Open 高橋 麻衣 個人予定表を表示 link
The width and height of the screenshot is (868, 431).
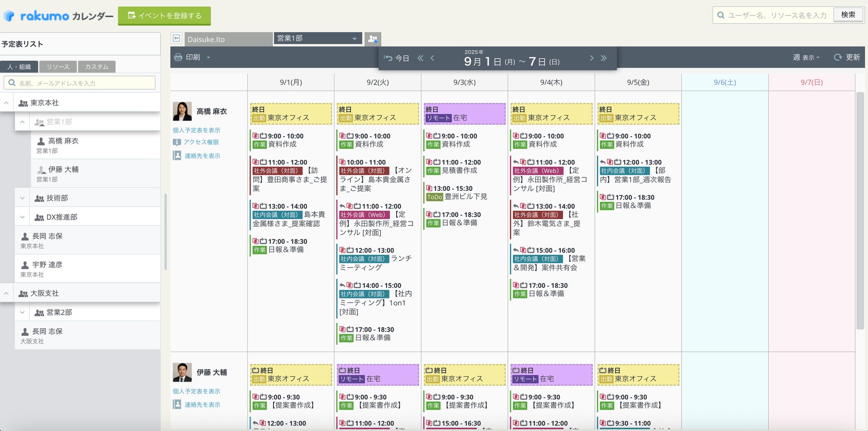pos(196,130)
